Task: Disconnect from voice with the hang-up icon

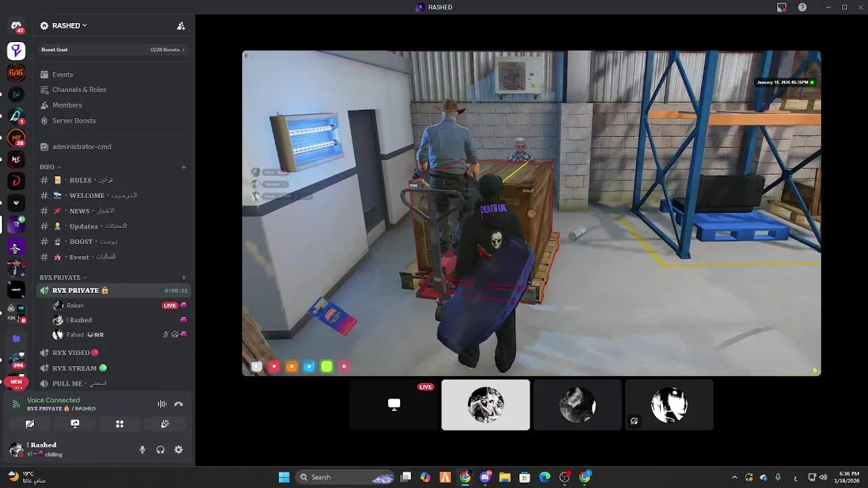Action: [178, 404]
